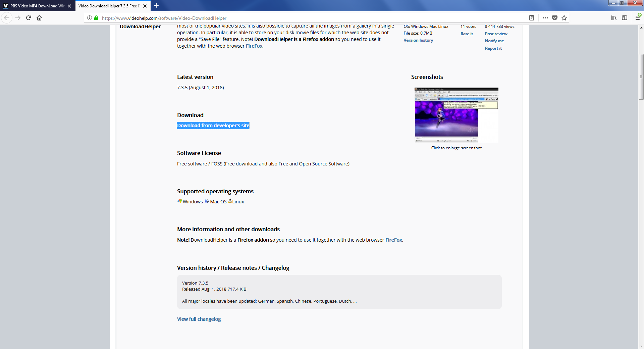
Task: Open the Firefox hamburger menu
Action: click(x=638, y=17)
